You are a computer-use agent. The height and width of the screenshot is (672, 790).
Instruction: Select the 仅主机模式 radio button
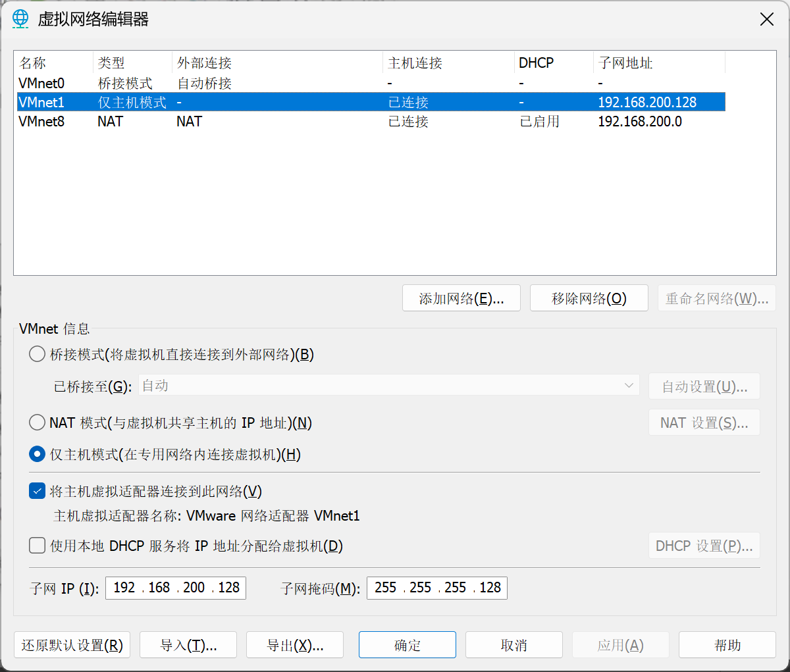click(x=38, y=455)
